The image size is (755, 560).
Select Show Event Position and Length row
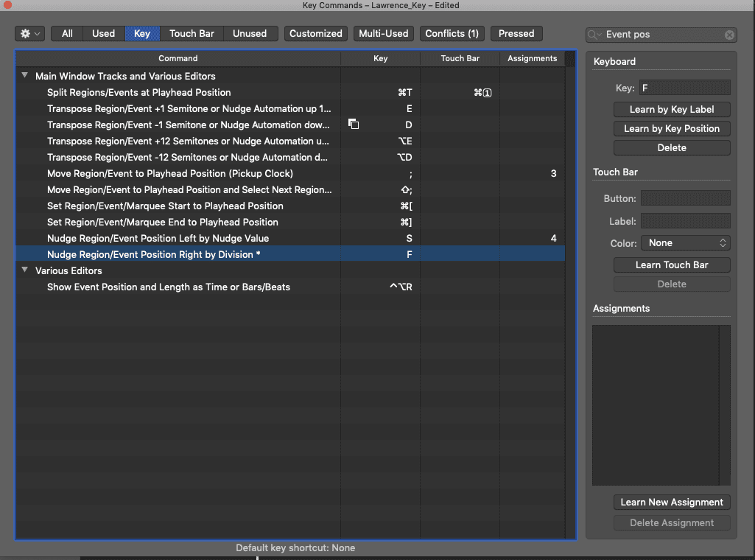(290, 287)
